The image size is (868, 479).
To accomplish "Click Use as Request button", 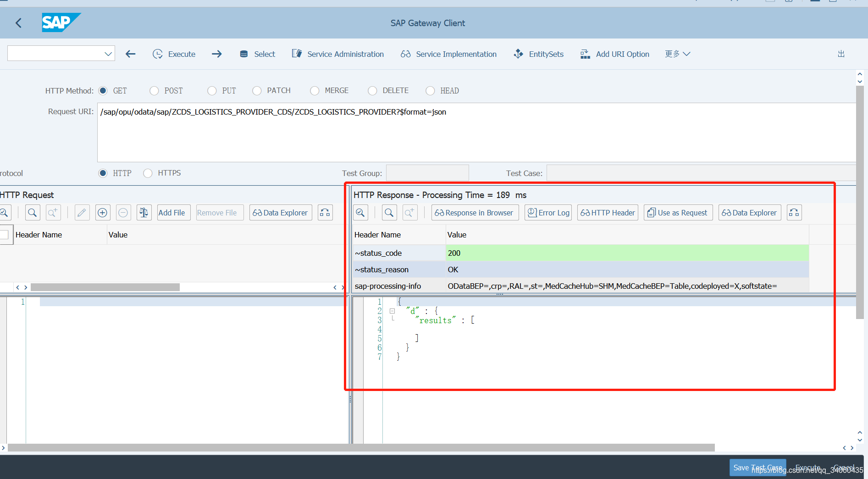I will click(x=678, y=213).
